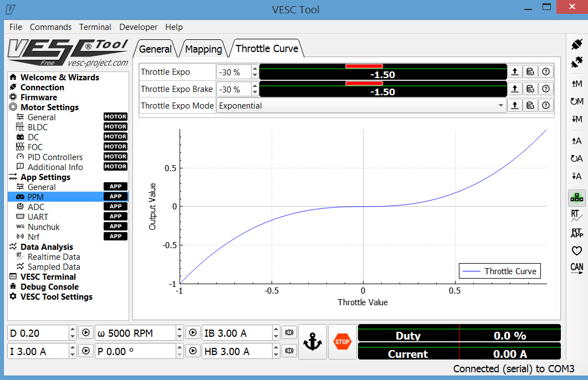Run duty cycle D 0.20 play button
Screen dimensions: 588x380
click(x=86, y=332)
